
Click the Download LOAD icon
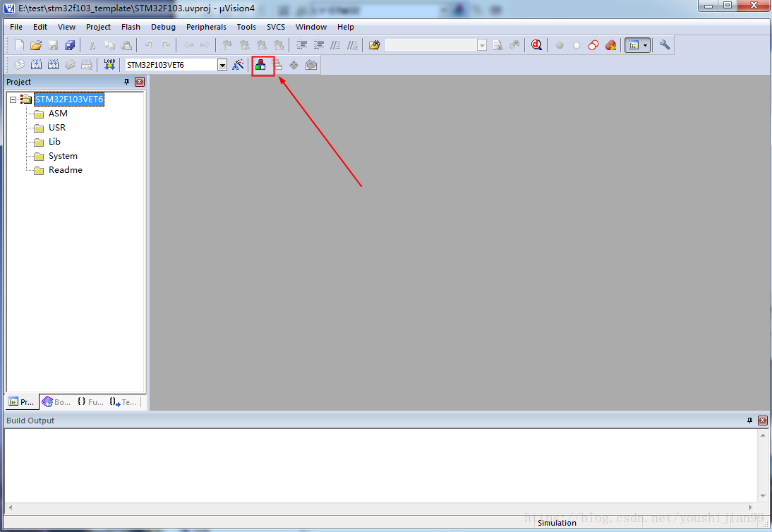click(109, 64)
